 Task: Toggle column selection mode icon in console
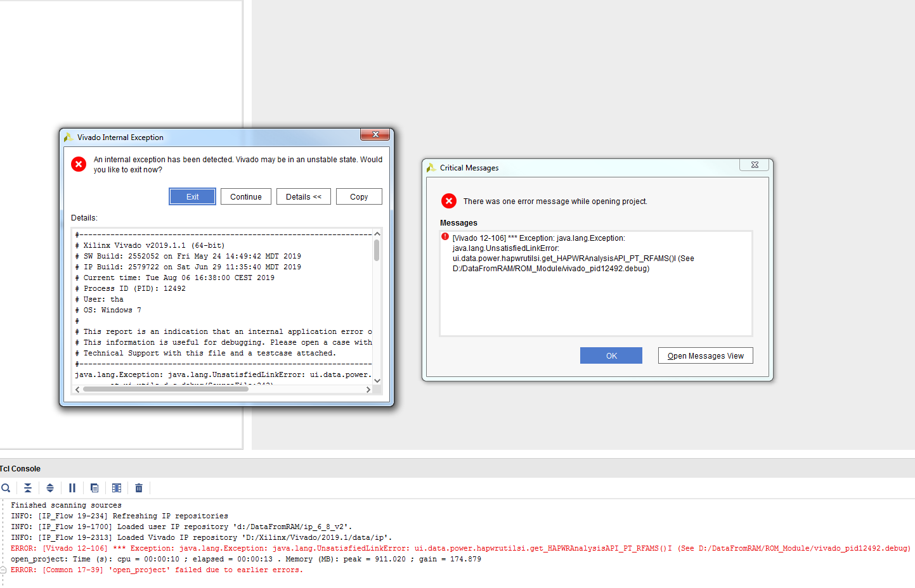pos(117,488)
